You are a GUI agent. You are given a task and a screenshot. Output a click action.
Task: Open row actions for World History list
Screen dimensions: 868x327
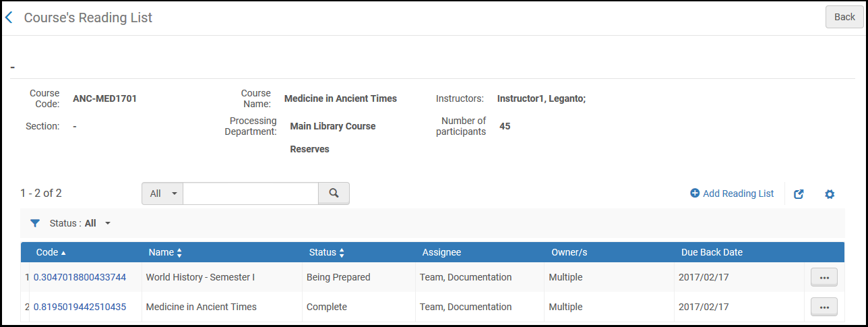(824, 277)
